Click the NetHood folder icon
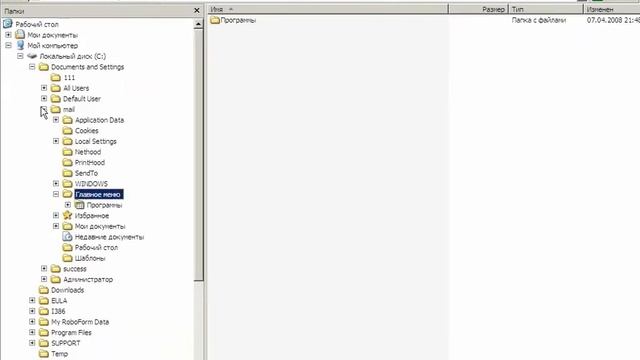This screenshot has height=360, width=640. [x=68, y=152]
